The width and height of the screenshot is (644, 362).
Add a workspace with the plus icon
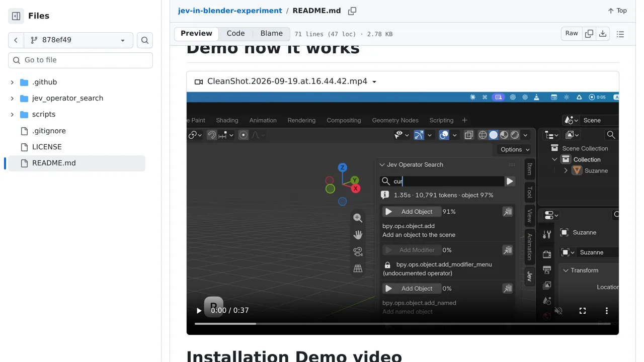(464, 120)
